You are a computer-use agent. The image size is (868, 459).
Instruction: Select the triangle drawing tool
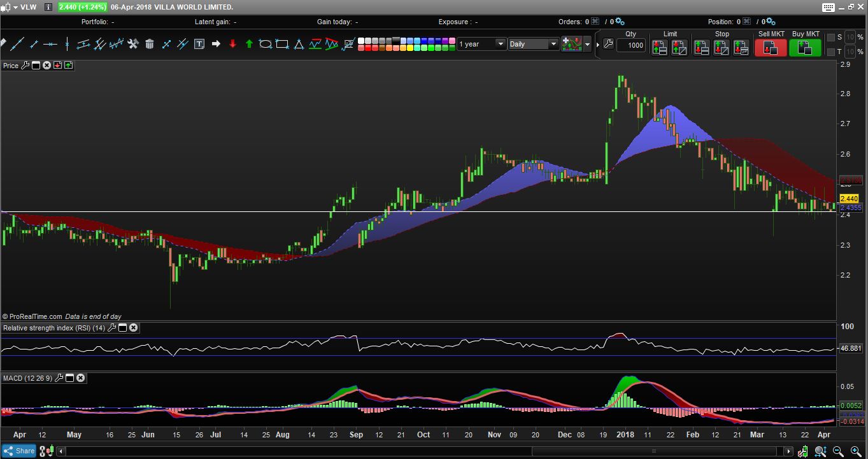[x=299, y=44]
